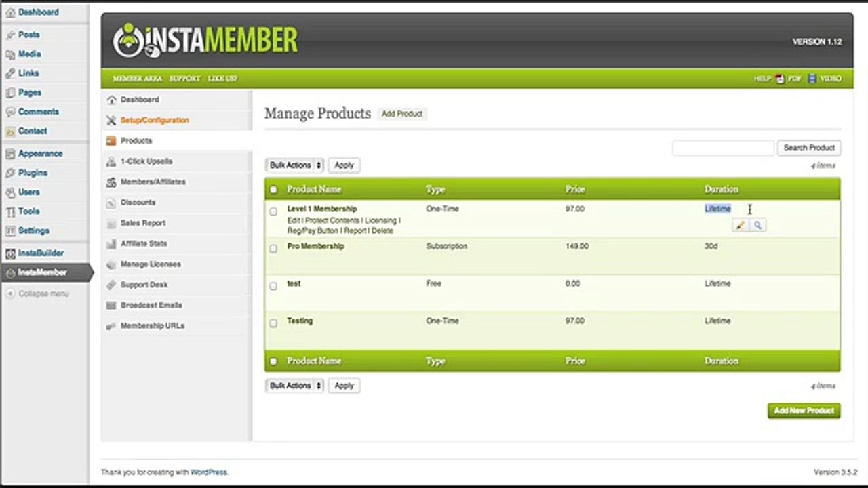Click Delete link under Level 1 Membership
868x488 pixels.
coord(382,231)
